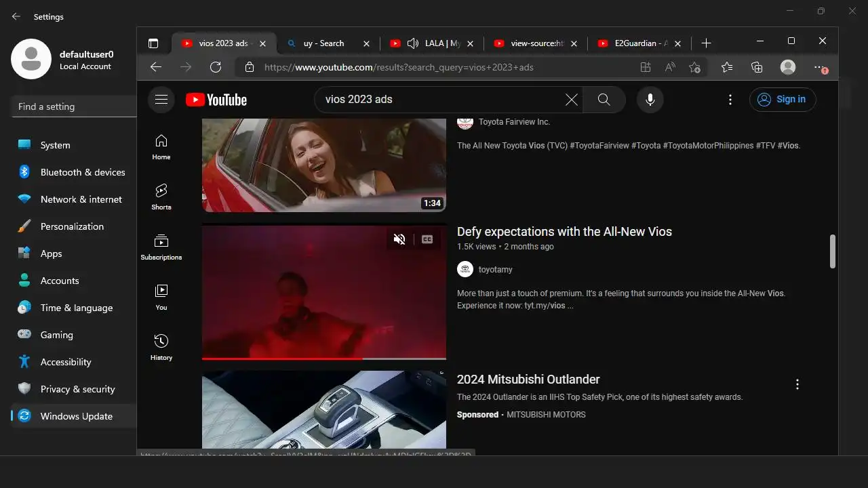Unmute the video preview
868x488 pixels.
click(x=399, y=239)
